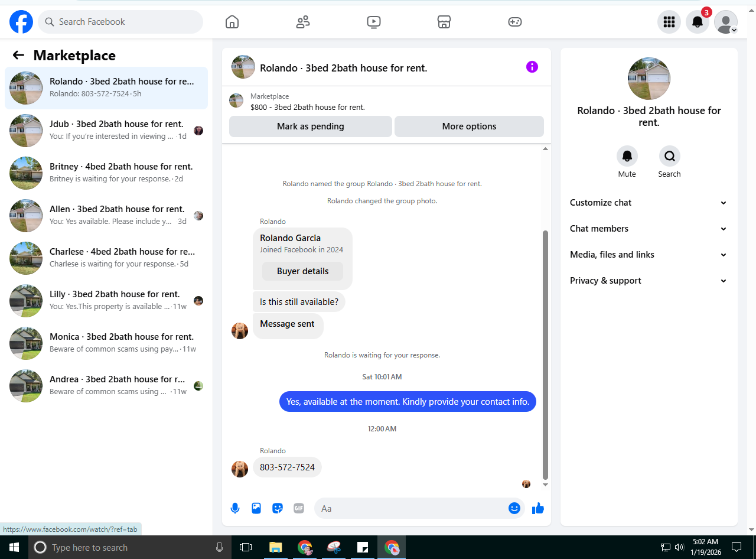Open the Windows Start menu
756x559 pixels.
[14, 547]
